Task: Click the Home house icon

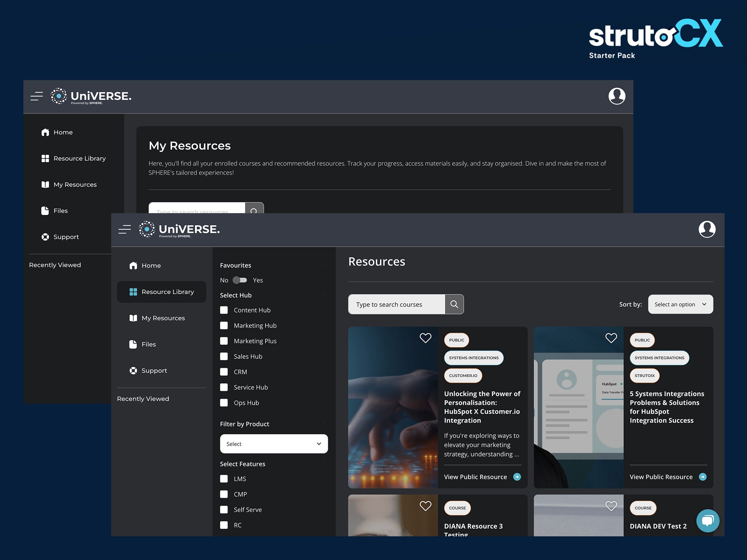Action: pyautogui.click(x=133, y=265)
